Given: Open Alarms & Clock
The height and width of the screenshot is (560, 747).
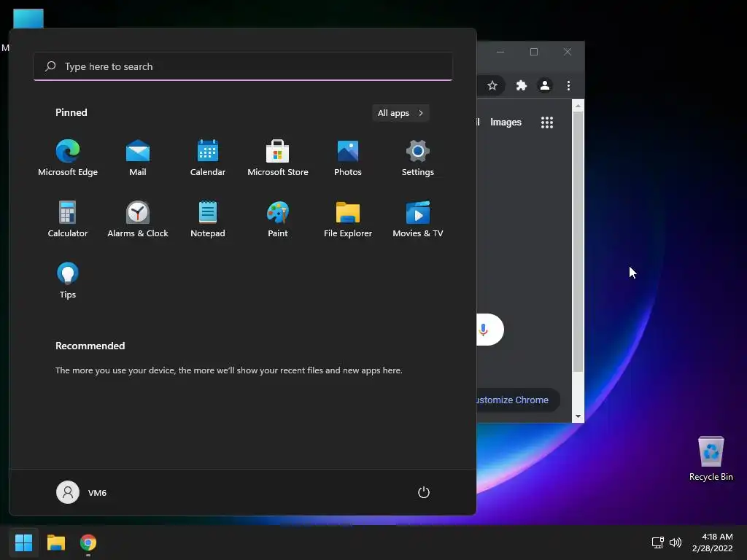Looking at the screenshot, I should (138, 219).
